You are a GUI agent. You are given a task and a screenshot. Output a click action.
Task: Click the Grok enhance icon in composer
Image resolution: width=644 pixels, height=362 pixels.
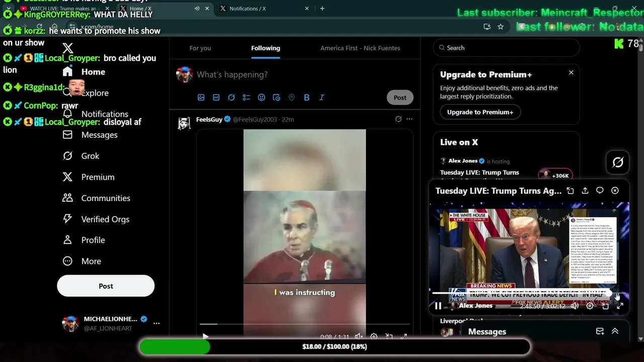tap(231, 98)
